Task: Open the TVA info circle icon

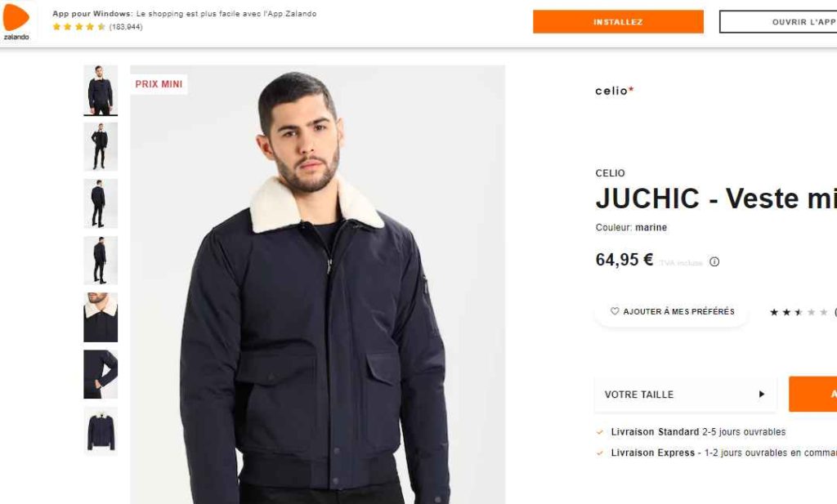Action: point(714,262)
